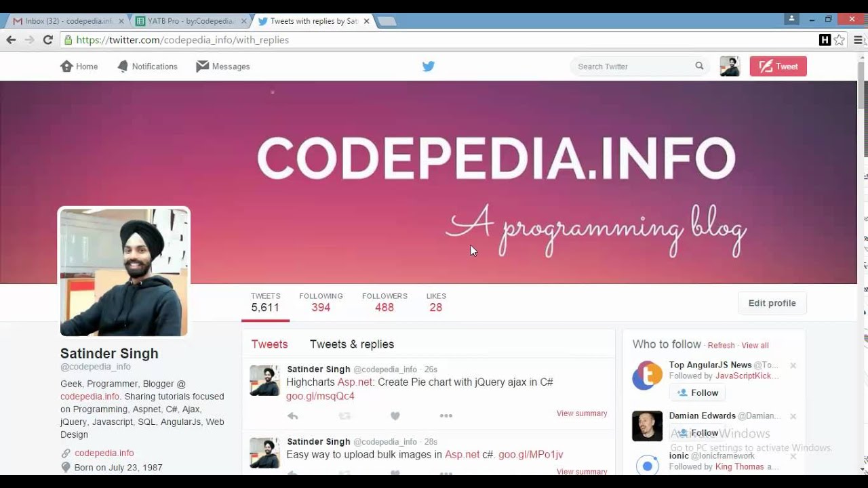
Task: Open Chrome menu hamburger icon
Action: tap(859, 40)
